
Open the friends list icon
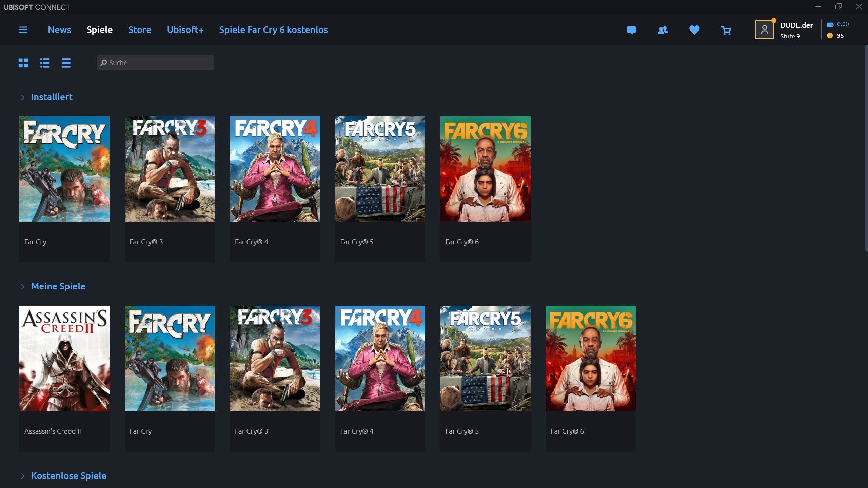[663, 30]
